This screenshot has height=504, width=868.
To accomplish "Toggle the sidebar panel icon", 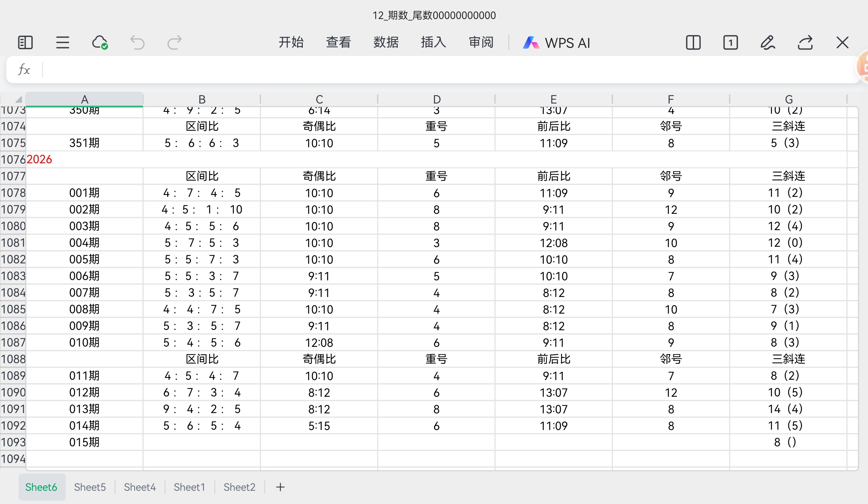I will 25,43.
